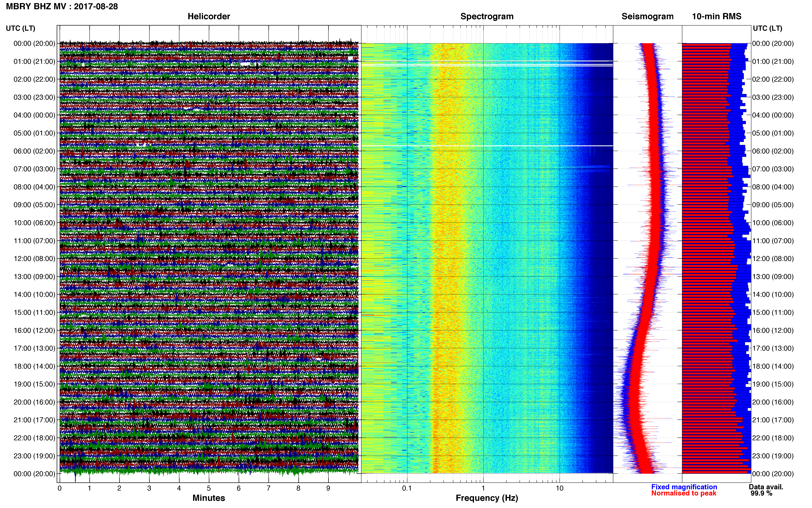Select the Spectrogram panel heading
The width and height of the screenshot is (812, 508).
tap(487, 16)
